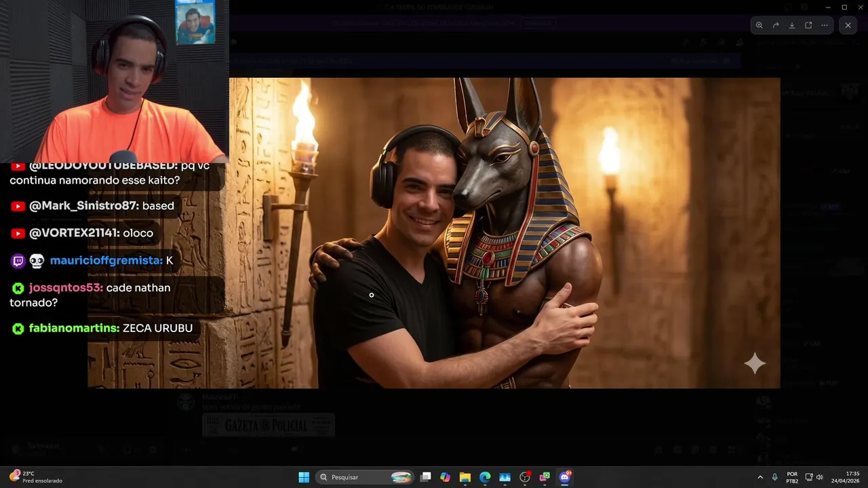Screen dimensions: 868x488
Task: Switch to OBS Studio in the taskbar
Action: click(525, 477)
